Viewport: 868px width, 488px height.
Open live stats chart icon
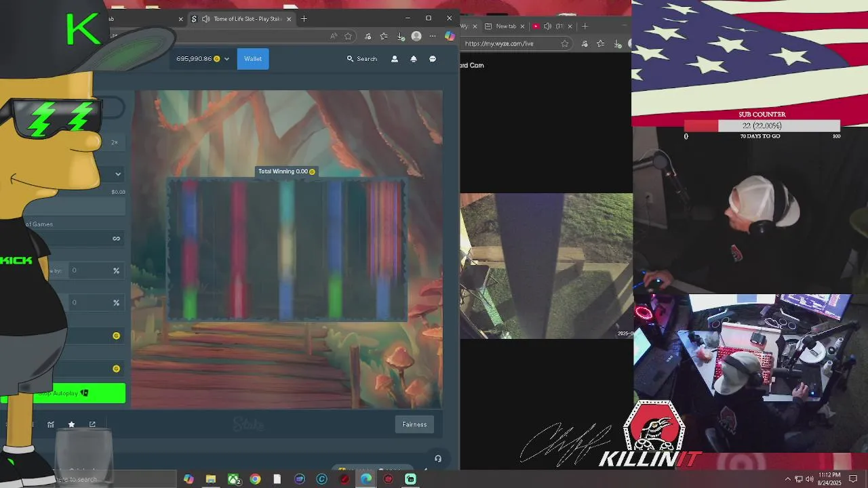click(x=51, y=424)
